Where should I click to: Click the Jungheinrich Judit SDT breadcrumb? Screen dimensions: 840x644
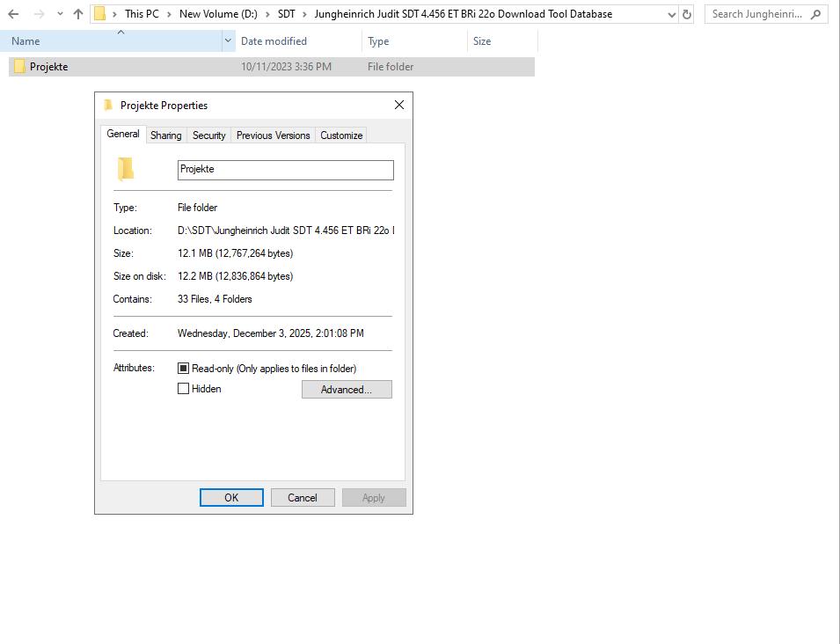point(463,14)
